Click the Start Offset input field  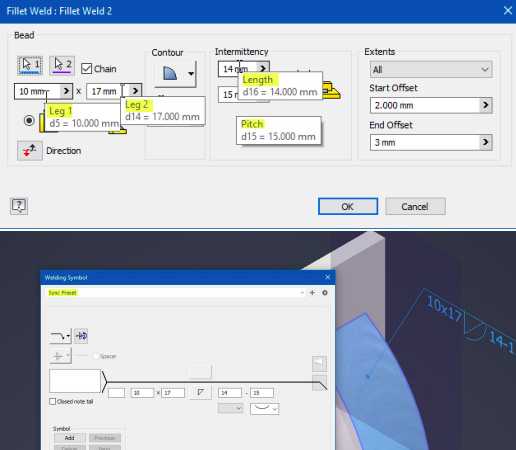425,105
